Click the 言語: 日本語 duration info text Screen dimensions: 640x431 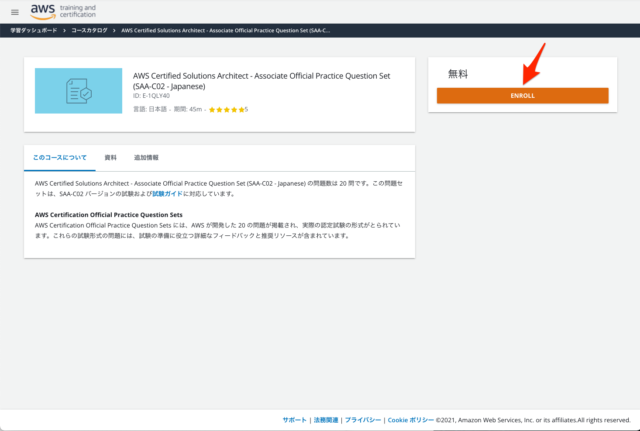coord(167,109)
